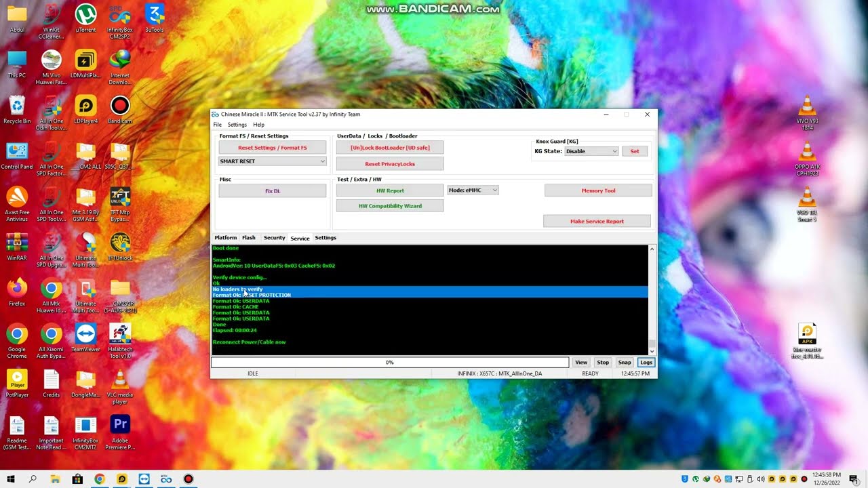Image resolution: width=868 pixels, height=488 pixels.
Task: Click the Knox Guard Set button
Action: pyautogui.click(x=635, y=151)
